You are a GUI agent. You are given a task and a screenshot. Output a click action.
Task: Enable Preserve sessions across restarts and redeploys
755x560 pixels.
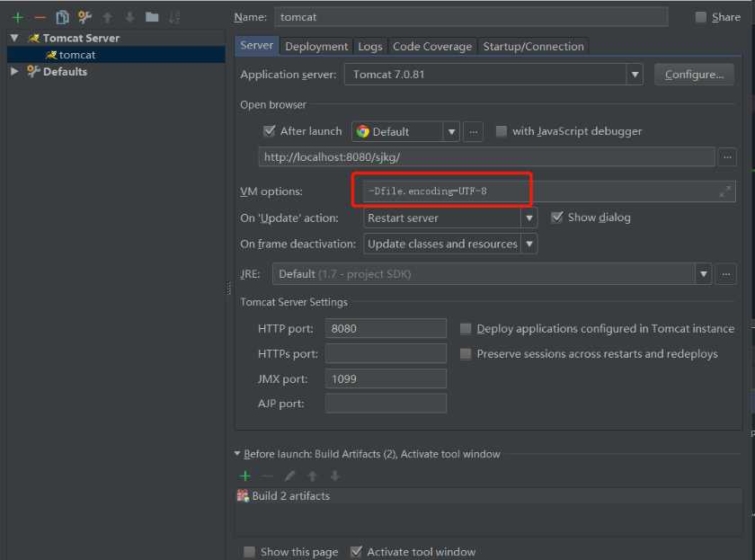(466, 354)
